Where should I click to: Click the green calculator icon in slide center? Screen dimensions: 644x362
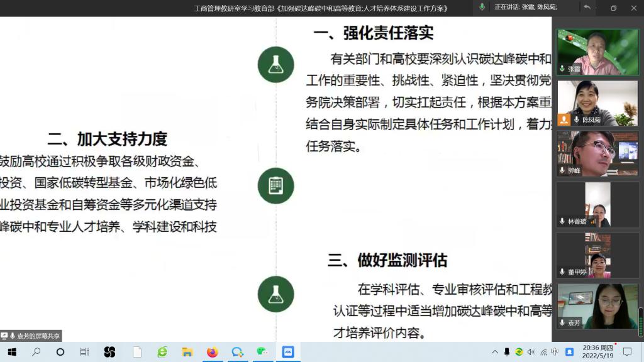(275, 185)
